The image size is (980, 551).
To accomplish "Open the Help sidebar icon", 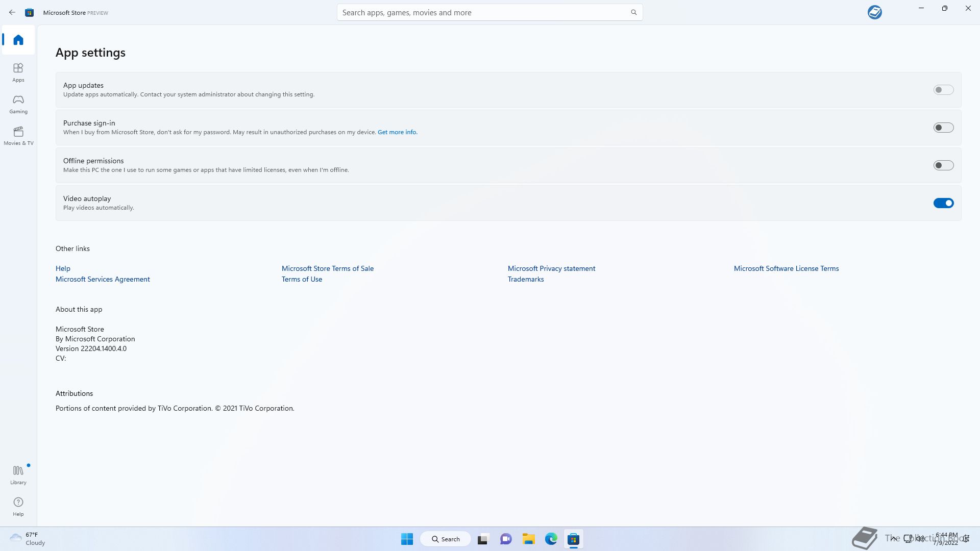I will [18, 507].
